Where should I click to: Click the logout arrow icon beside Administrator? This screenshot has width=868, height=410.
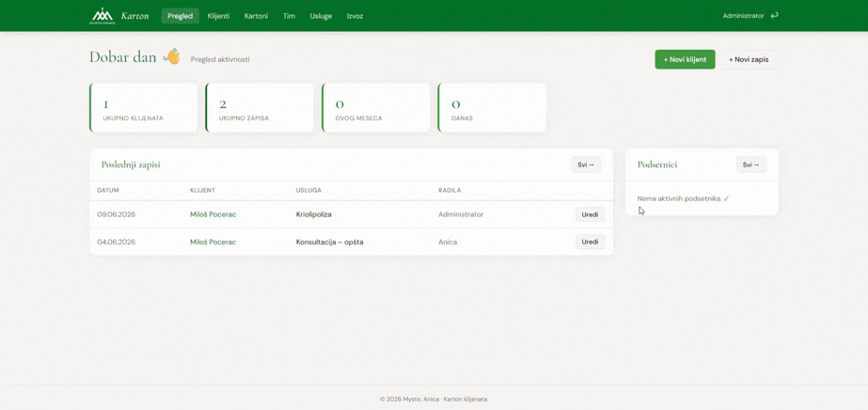[x=775, y=15]
